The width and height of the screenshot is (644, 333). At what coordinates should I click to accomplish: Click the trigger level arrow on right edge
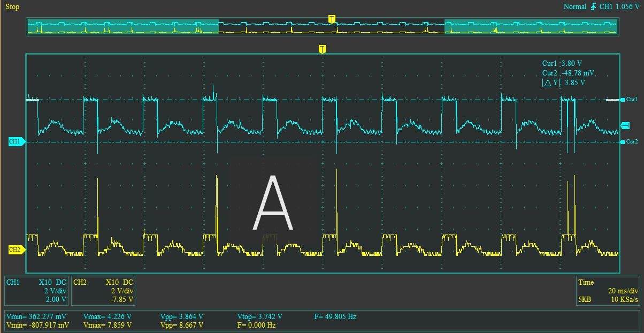(625, 125)
